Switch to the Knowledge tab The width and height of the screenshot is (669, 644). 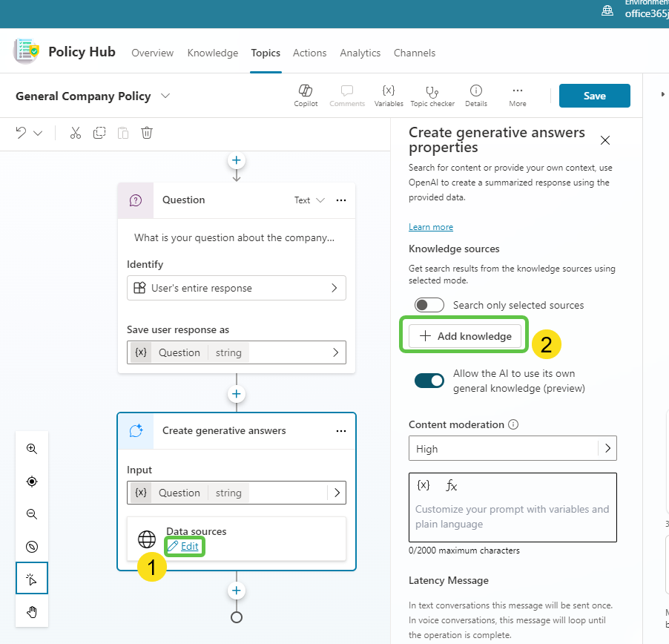(212, 53)
